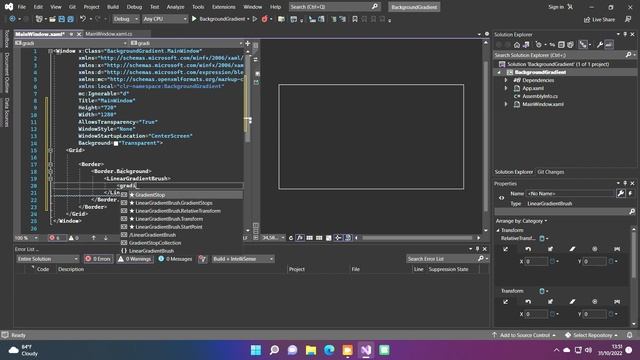Click the Live Share icon

pos(587,19)
